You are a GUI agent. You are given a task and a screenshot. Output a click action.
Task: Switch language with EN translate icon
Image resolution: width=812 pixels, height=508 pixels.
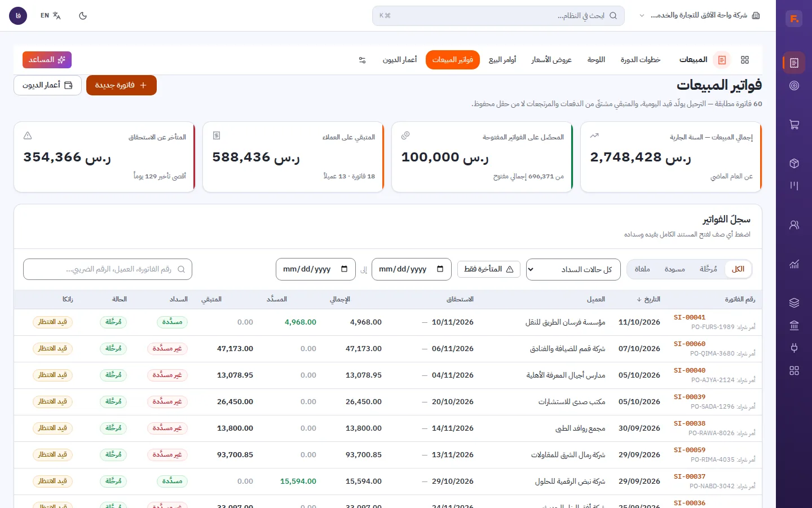[x=51, y=16]
